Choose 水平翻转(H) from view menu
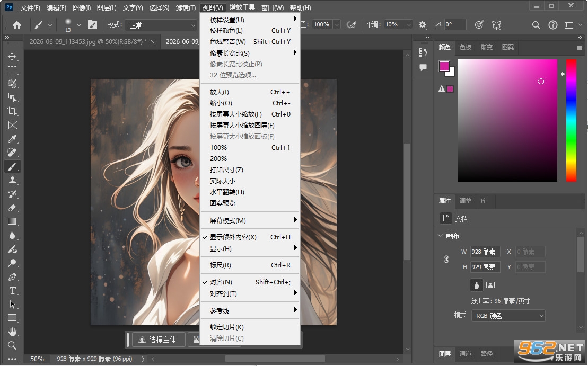Screen dimensions: 588x366 click(x=250, y=192)
